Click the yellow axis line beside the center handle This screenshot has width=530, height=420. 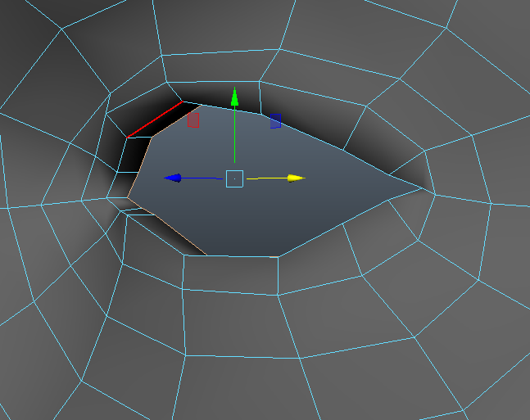[x=266, y=178]
